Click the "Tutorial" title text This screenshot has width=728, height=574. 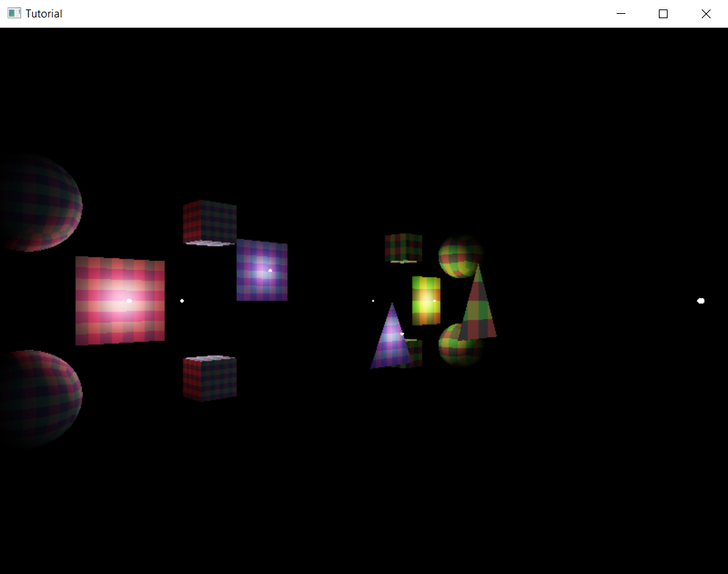tap(45, 13)
